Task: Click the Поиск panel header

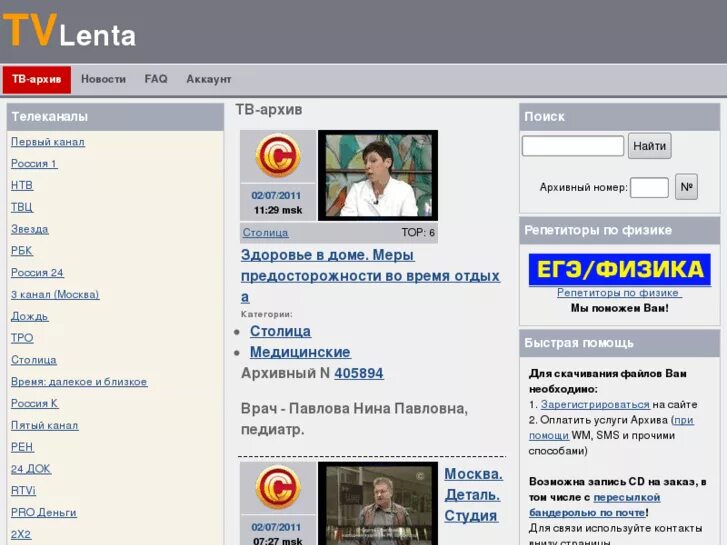Action: coord(619,116)
